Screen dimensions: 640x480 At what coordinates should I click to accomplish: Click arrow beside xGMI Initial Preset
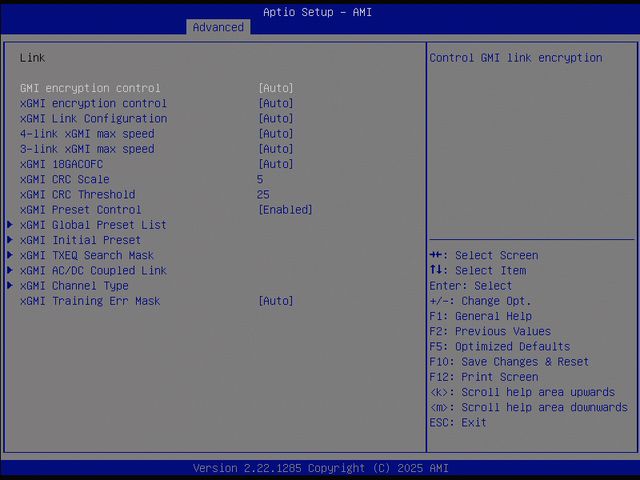10,239
